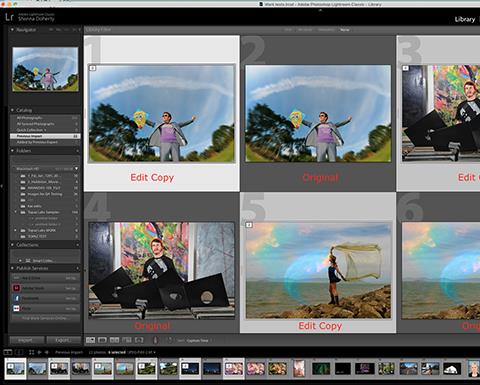
Task: Open the Macintosh HD volume dropdown arrow
Action: (76, 169)
